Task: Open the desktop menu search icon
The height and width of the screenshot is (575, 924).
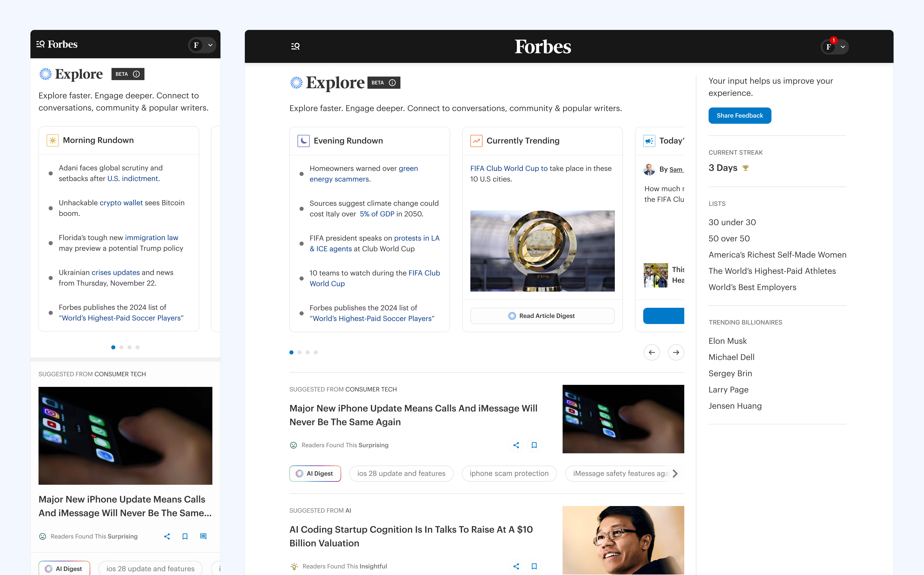Action: click(x=295, y=46)
